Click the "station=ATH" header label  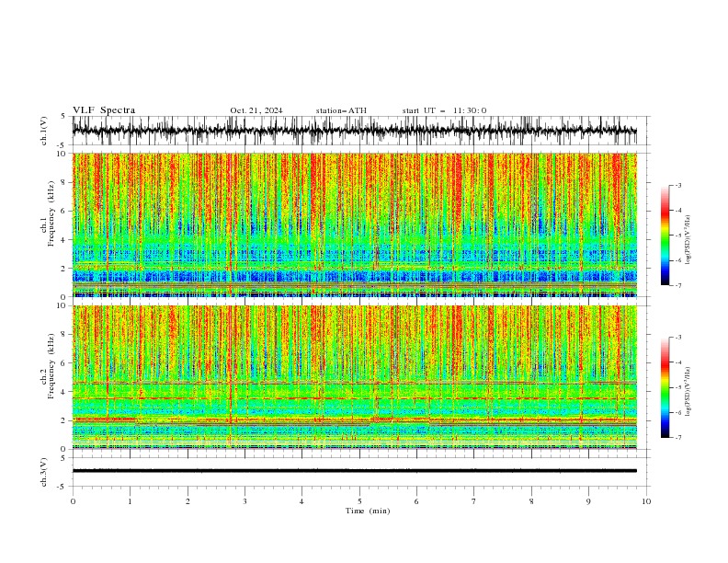tap(341, 110)
